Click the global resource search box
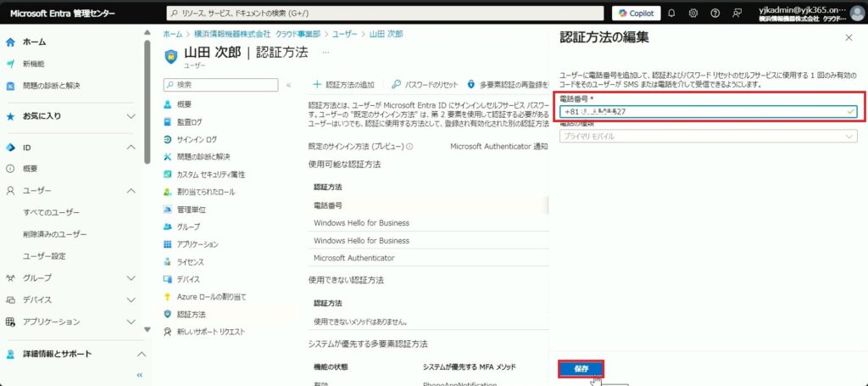This screenshot has height=386, width=868. click(x=385, y=14)
